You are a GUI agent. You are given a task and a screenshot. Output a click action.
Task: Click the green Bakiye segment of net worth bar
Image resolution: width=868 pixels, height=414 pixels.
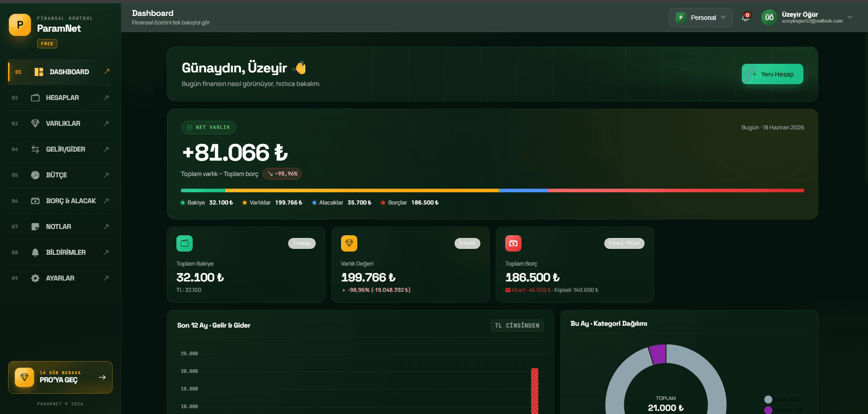tap(203, 190)
